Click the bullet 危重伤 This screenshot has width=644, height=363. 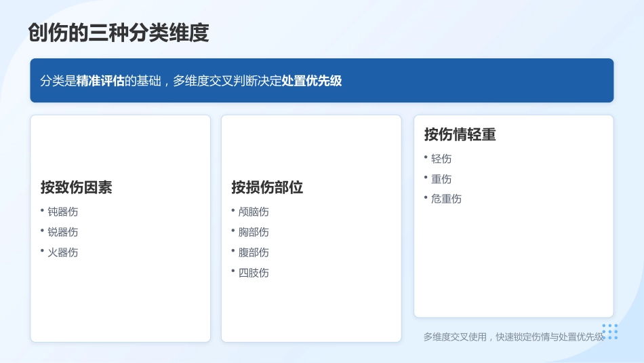pyautogui.click(x=446, y=199)
